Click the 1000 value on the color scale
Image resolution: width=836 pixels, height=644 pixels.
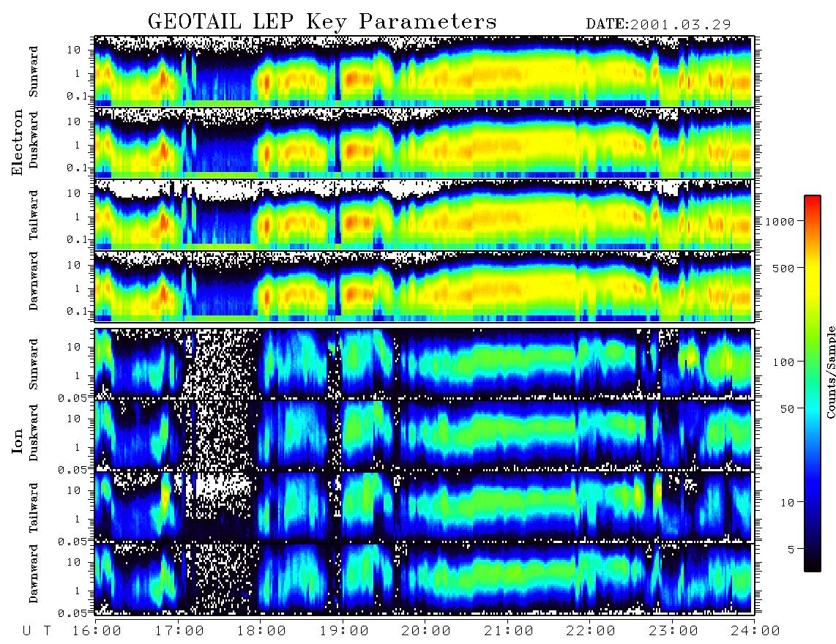780,222
